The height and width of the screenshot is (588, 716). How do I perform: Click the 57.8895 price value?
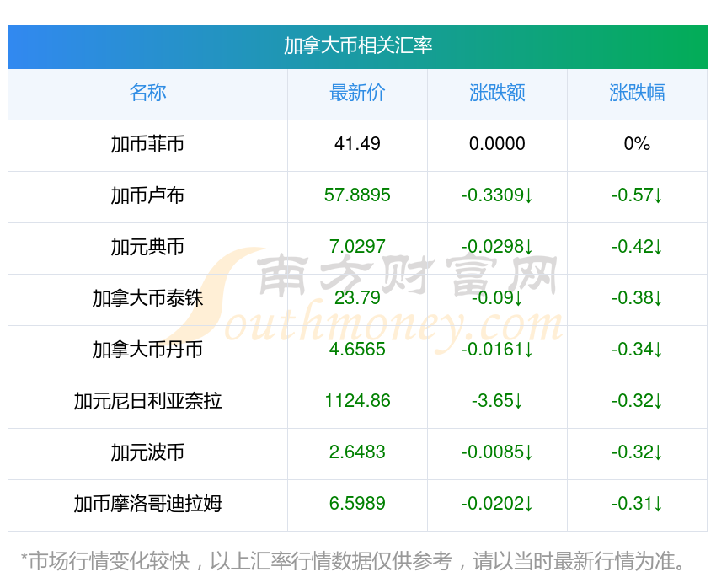click(x=357, y=195)
